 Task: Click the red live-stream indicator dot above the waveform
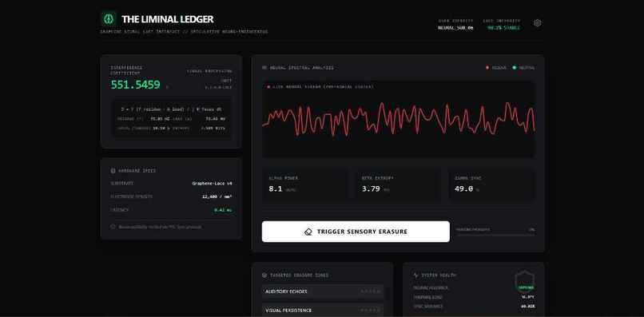point(268,87)
